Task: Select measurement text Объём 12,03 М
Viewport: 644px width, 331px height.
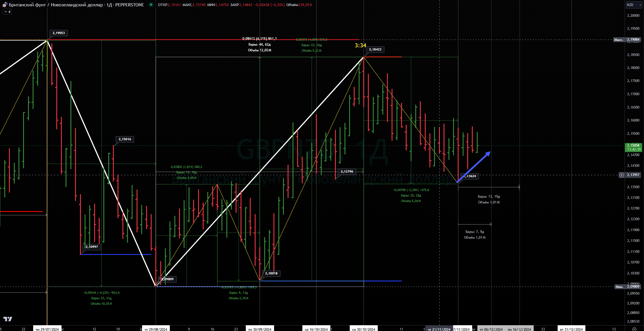Action: point(260,50)
